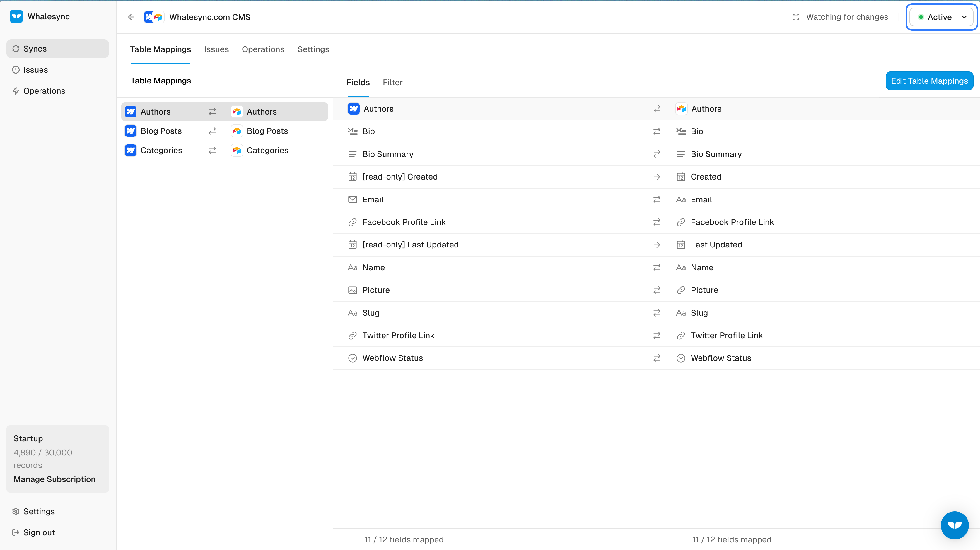
Task: Click the one-way arrow in the Last Updated row
Action: coord(657,245)
